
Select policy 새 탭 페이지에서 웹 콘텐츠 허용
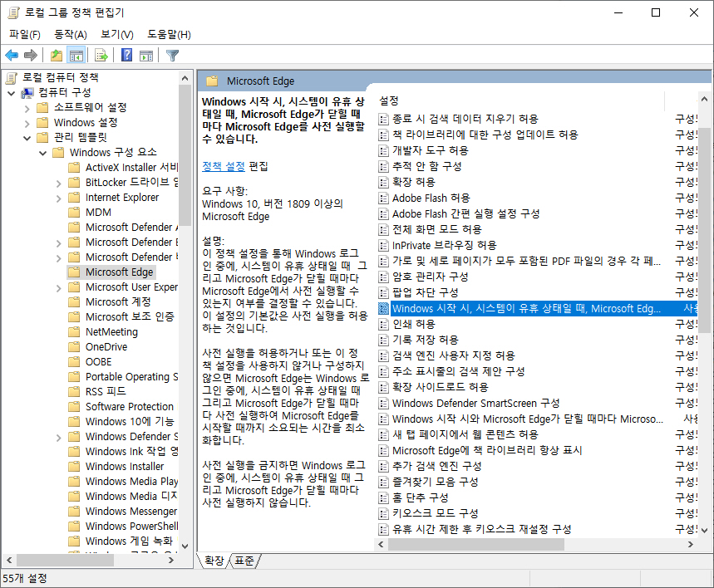click(x=465, y=435)
